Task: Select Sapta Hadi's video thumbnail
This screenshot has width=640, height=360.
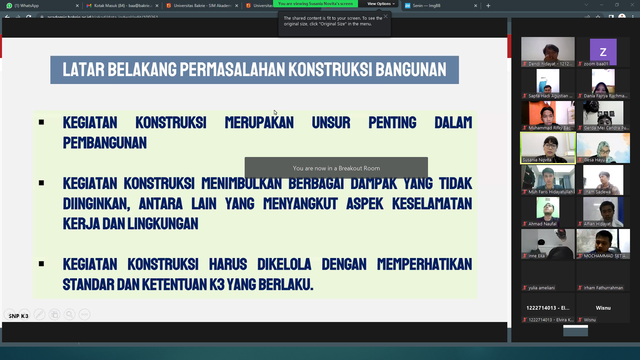Action: (548, 83)
